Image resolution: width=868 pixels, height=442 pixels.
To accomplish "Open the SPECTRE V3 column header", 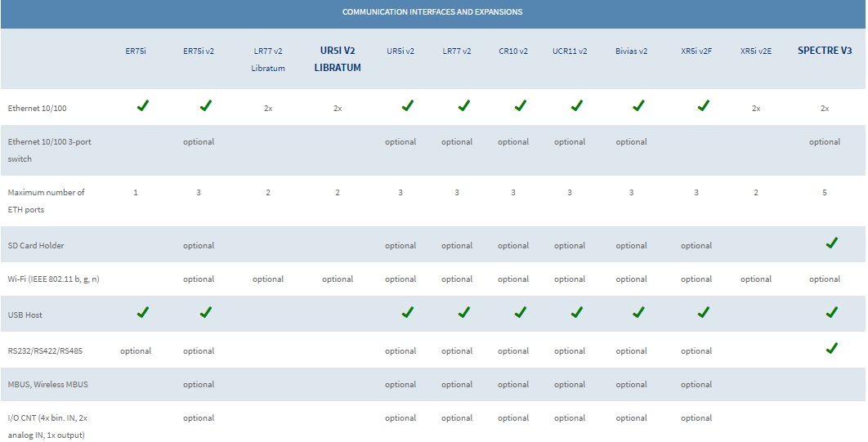I will coord(825,51).
